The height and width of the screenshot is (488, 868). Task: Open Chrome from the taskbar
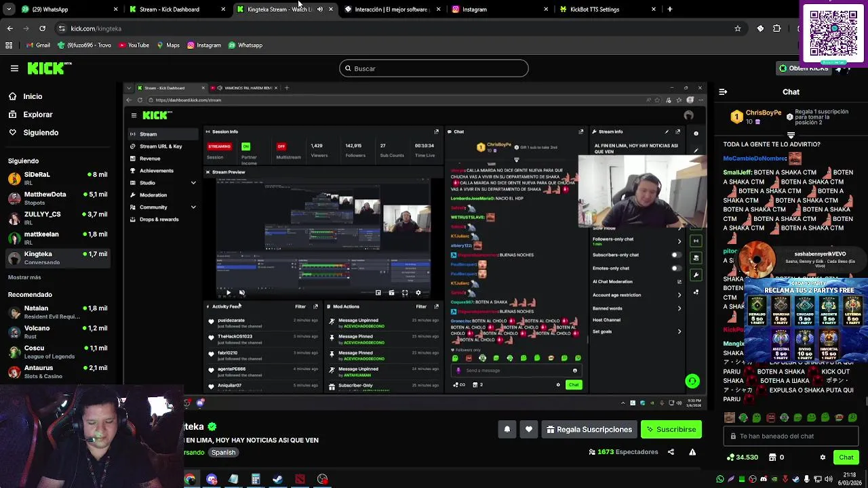(190, 479)
